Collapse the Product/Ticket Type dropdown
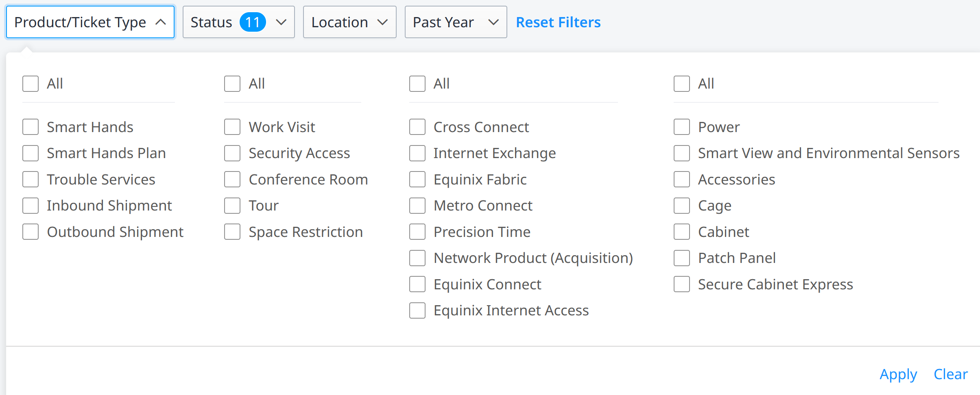 click(x=90, y=22)
